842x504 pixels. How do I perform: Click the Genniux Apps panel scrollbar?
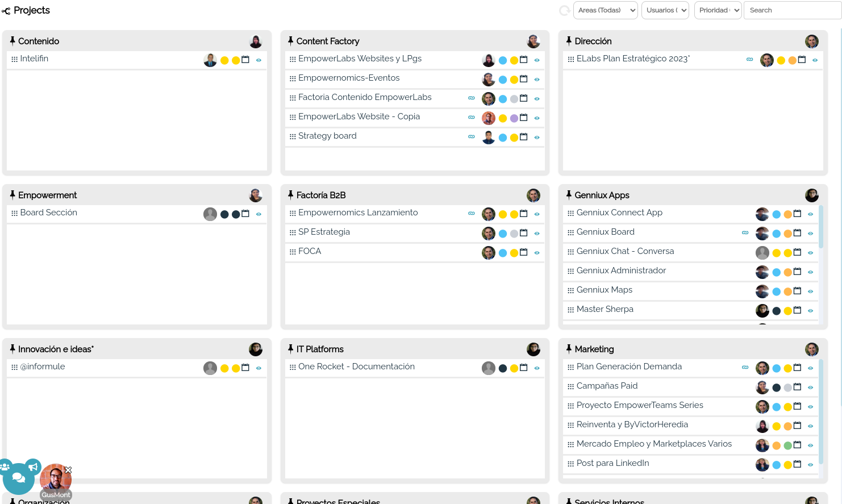click(821, 227)
